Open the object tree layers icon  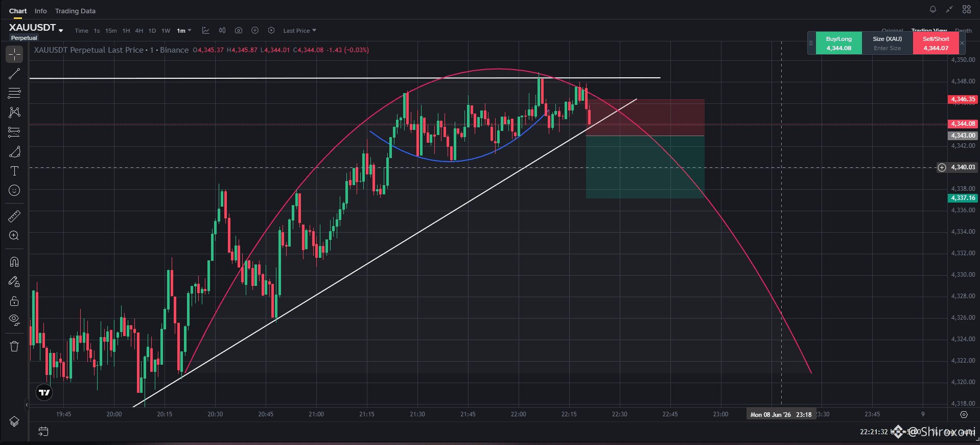point(14,421)
